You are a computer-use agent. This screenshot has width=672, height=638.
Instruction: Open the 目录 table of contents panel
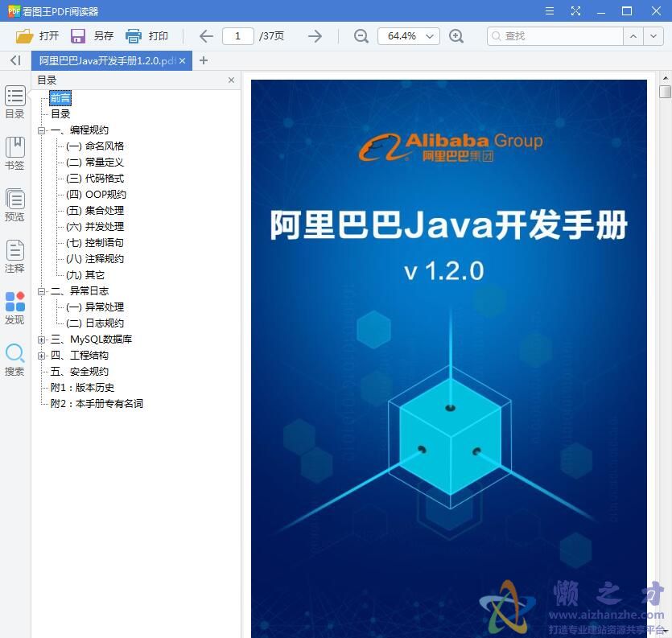pos(14,101)
